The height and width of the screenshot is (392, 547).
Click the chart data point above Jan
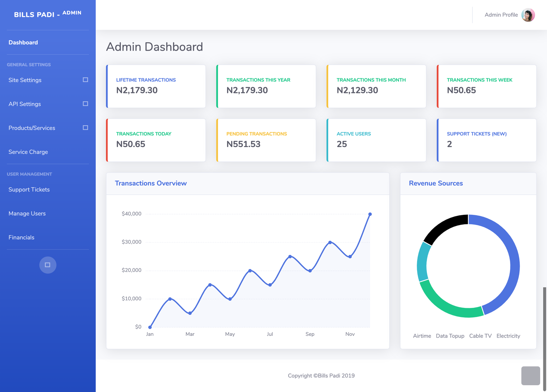click(x=150, y=327)
